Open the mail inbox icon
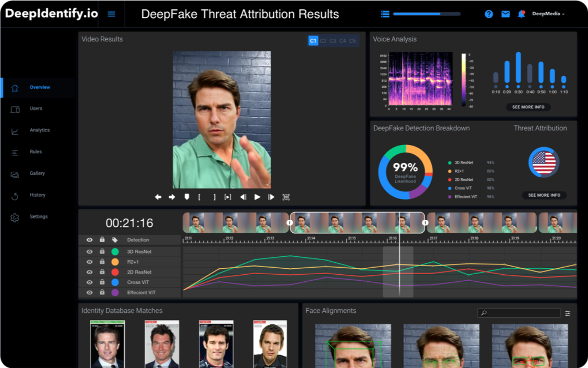 point(505,14)
